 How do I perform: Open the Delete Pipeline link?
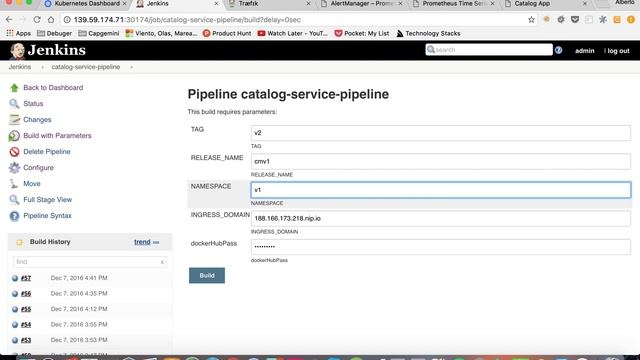click(47, 152)
